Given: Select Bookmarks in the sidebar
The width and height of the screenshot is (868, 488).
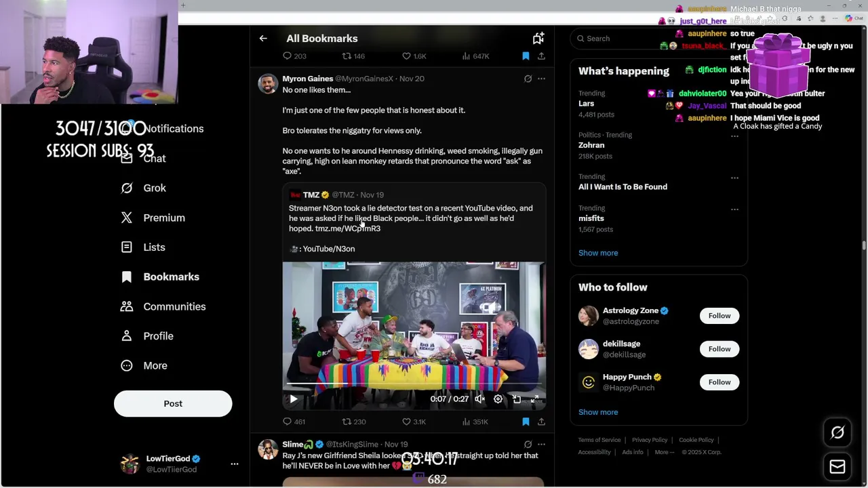Looking at the screenshot, I should pyautogui.click(x=160, y=277).
